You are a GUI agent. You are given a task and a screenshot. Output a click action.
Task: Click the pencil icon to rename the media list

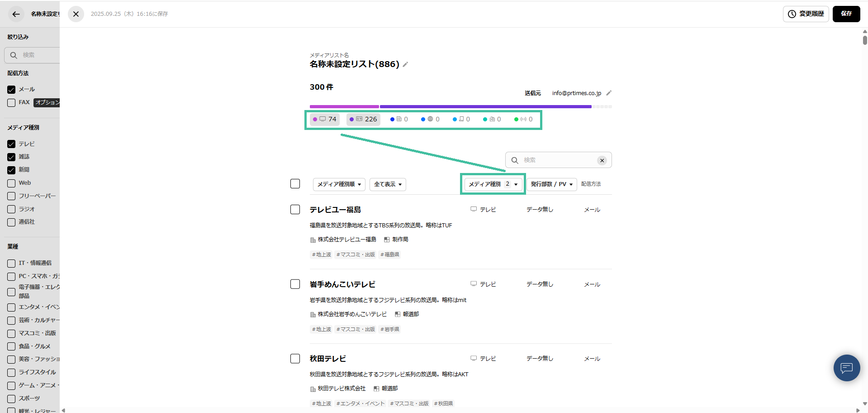coord(405,64)
